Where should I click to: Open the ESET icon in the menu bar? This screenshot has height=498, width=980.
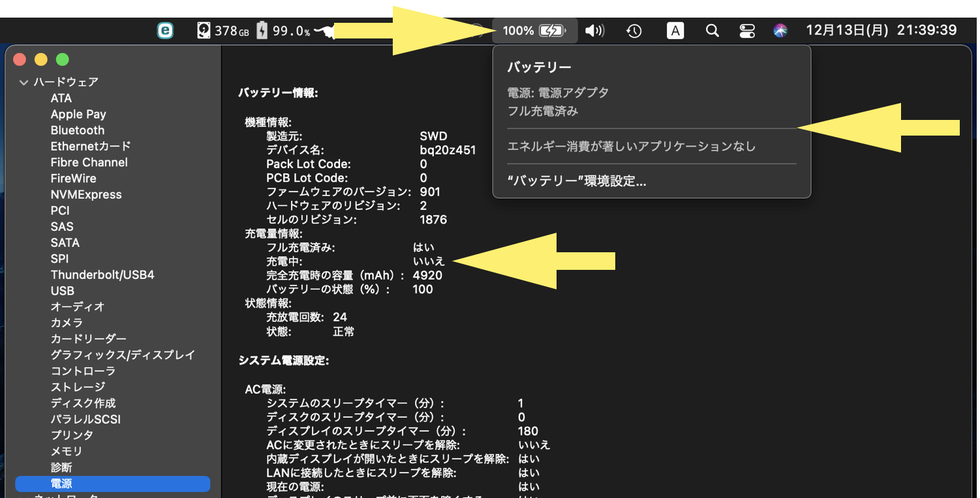pyautogui.click(x=166, y=31)
